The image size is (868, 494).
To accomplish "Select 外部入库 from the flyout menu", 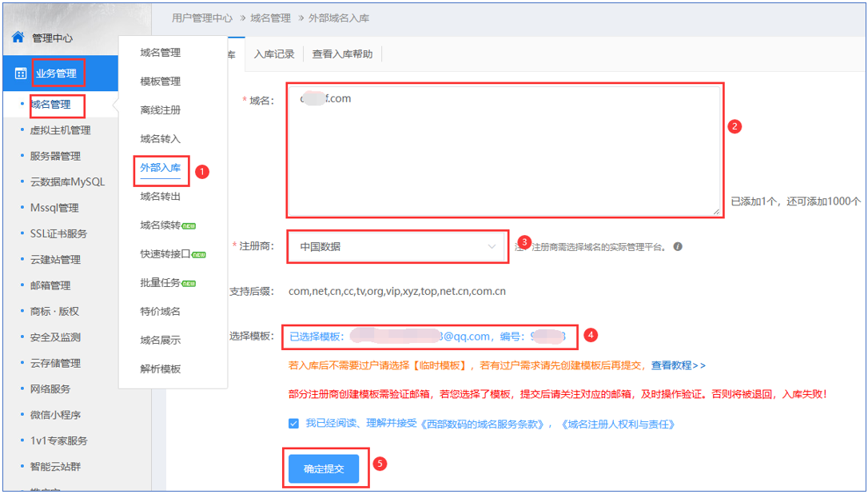I will 160,168.
